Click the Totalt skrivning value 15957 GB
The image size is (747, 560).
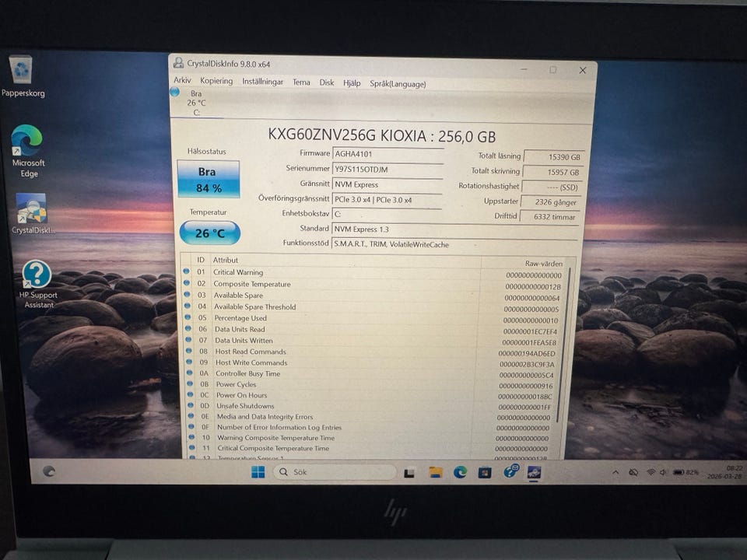(x=553, y=172)
